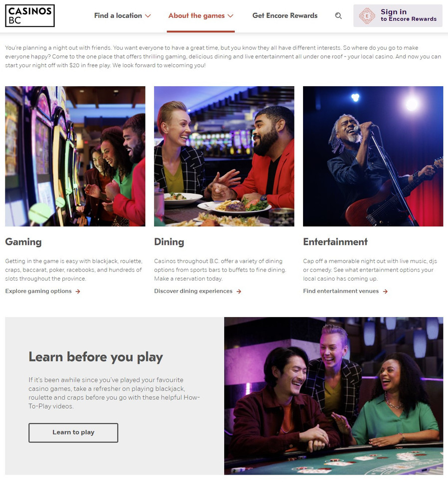This screenshot has height=484, width=448.
Task: Go to Get Encore Rewards
Action: click(x=285, y=16)
